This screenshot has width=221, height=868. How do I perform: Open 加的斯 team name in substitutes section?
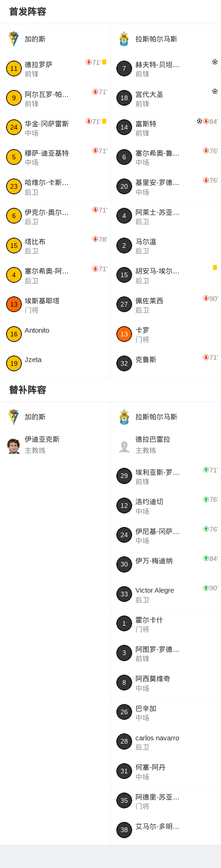click(x=35, y=417)
